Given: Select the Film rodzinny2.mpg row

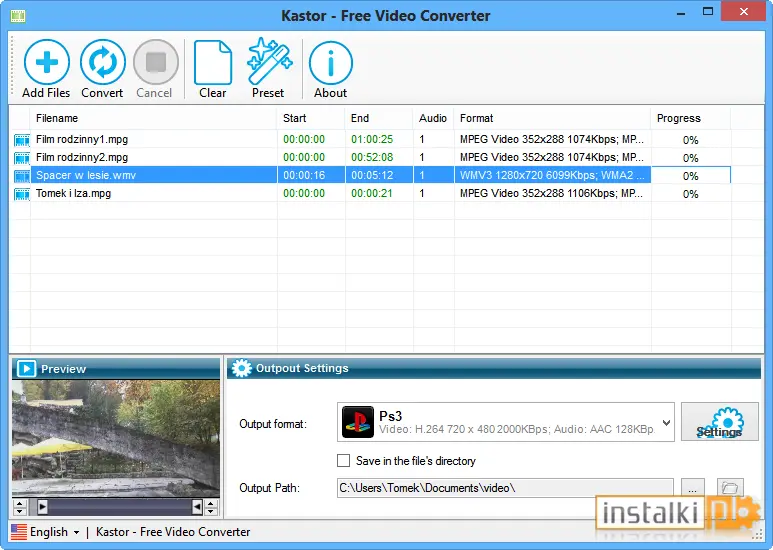Looking at the screenshot, I should pos(370,158).
